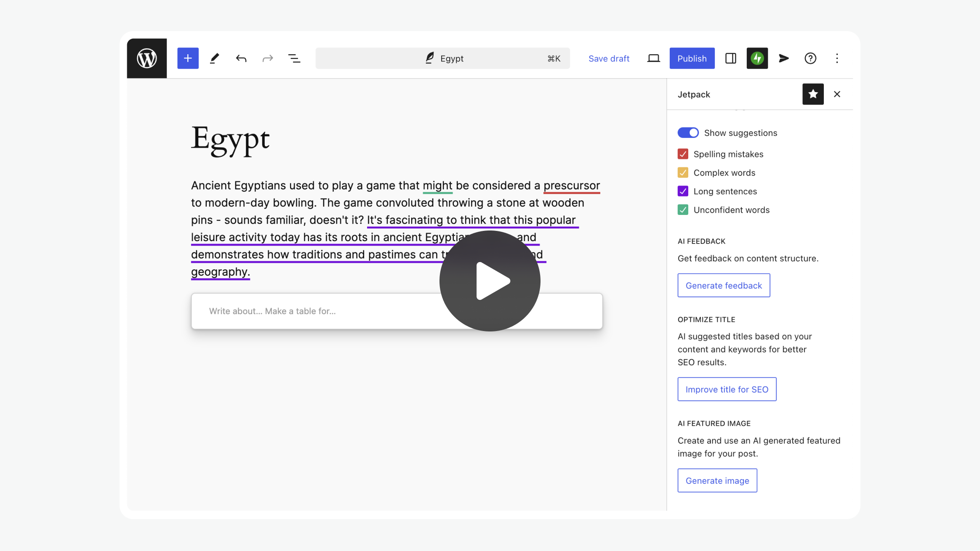This screenshot has width=980, height=551.
Task: Click the underlined word 'might'
Action: click(437, 185)
